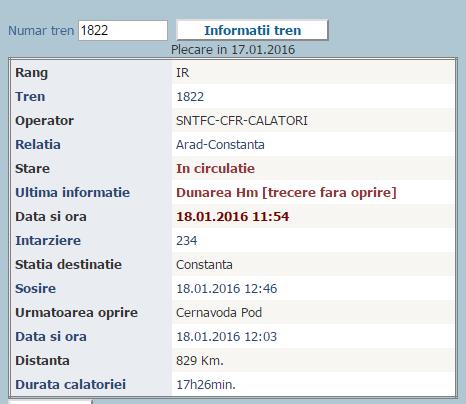The width and height of the screenshot is (466, 404).
Task: Select the SNTFC-CFR-CALATORI operator value
Action: point(242,121)
